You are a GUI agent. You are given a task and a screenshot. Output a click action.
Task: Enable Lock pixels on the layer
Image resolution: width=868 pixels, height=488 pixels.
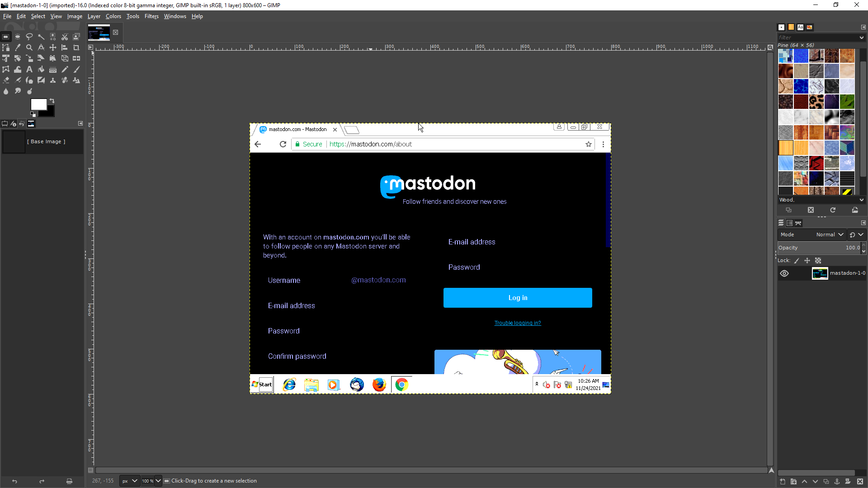pyautogui.click(x=796, y=261)
